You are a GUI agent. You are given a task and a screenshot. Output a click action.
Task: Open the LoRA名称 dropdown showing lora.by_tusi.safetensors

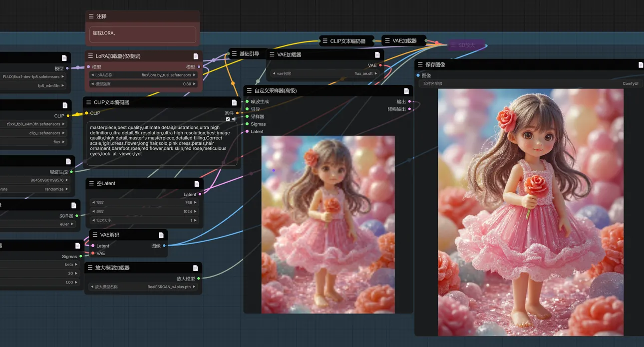(x=143, y=75)
